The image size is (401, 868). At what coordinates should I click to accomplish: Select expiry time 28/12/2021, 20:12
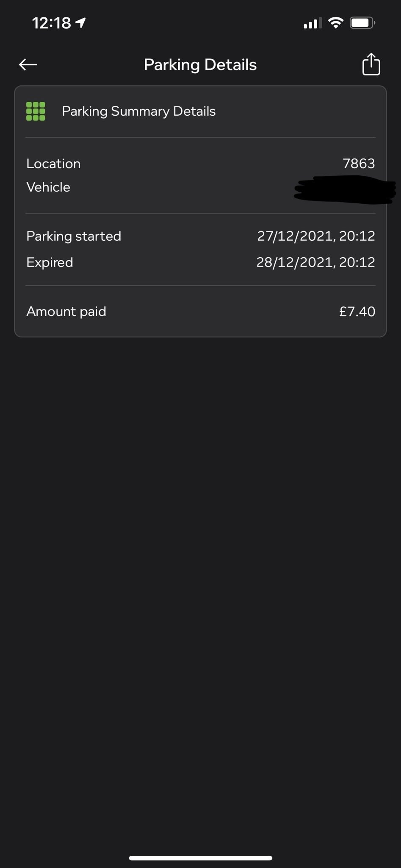315,262
